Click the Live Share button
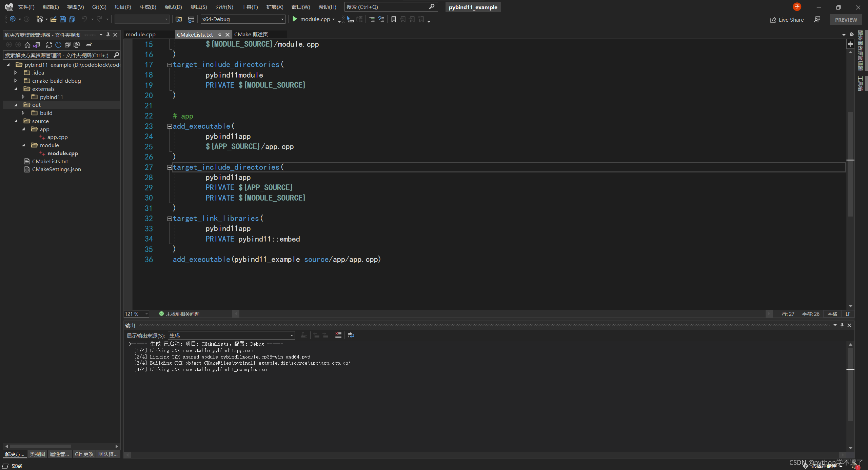The height and width of the screenshot is (470, 868). tap(787, 20)
